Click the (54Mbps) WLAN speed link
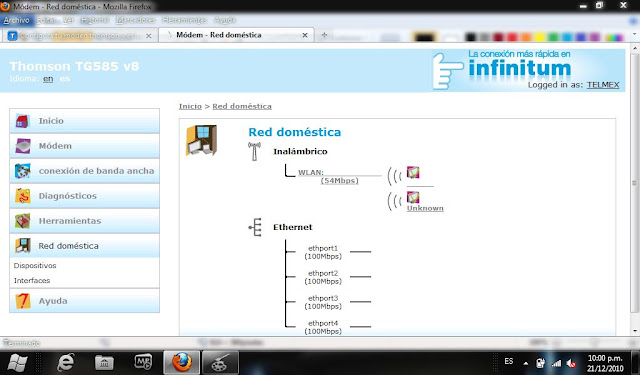 tap(339, 180)
